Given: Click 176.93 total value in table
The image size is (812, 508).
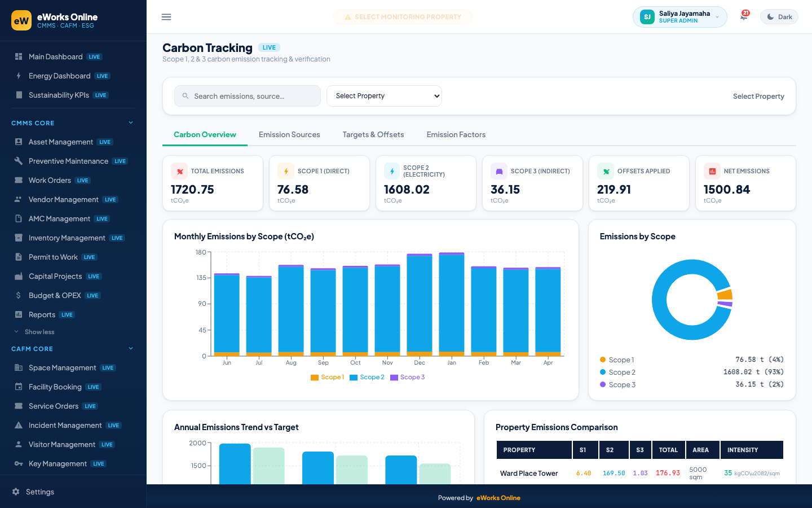Looking at the screenshot, I should tap(668, 473).
